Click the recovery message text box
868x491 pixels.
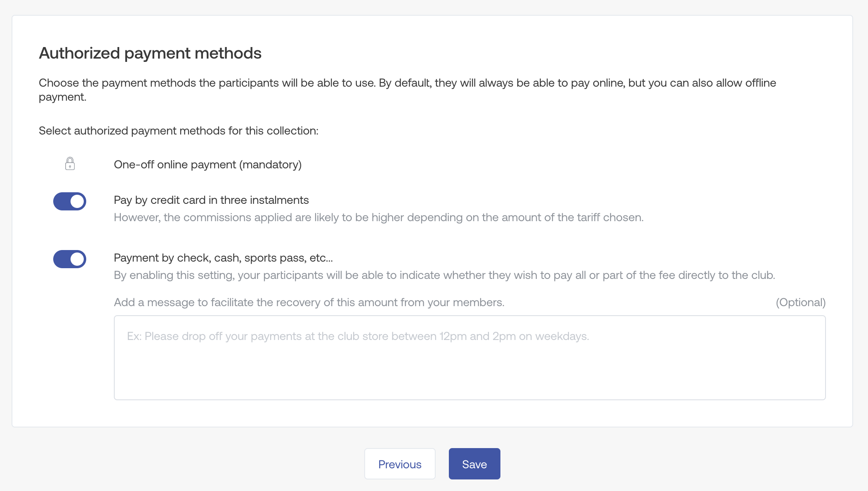469,363
